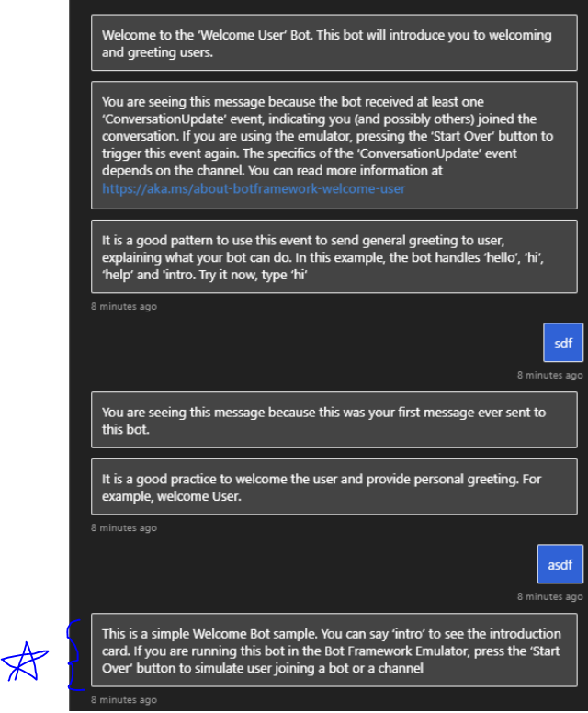588x713 pixels.
Task: Click the timestamp under the 'sdf' message
Action: tap(549, 375)
